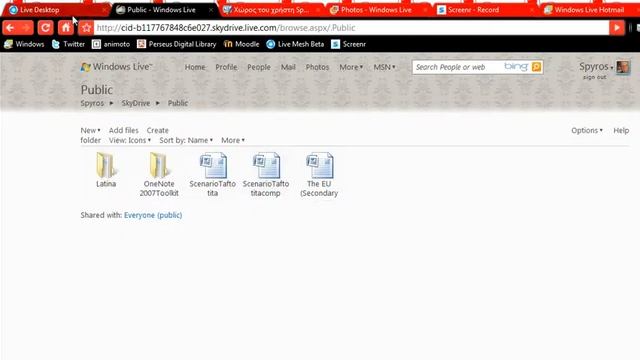This screenshot has width=640, height=360.
Task: Open Photos in the header
Action: click(x=317, y=67)
